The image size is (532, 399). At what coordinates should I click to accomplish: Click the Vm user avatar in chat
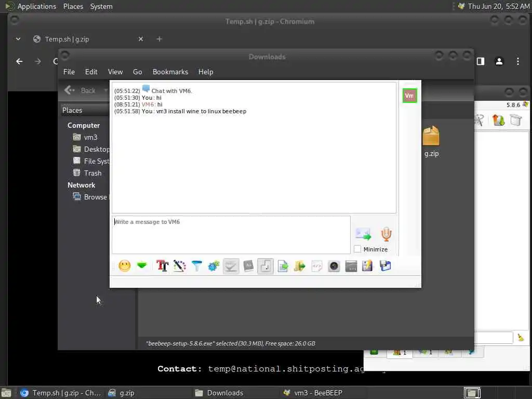[x=409, y=96]
